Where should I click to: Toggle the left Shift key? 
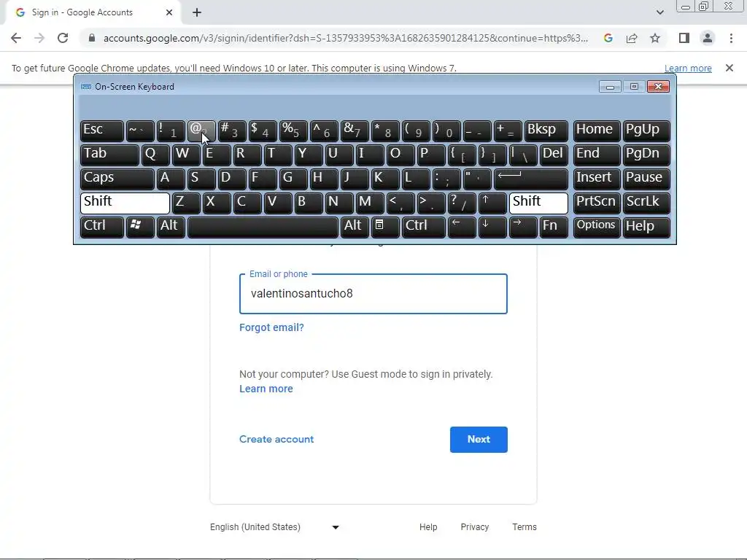(x=125, y=203)
